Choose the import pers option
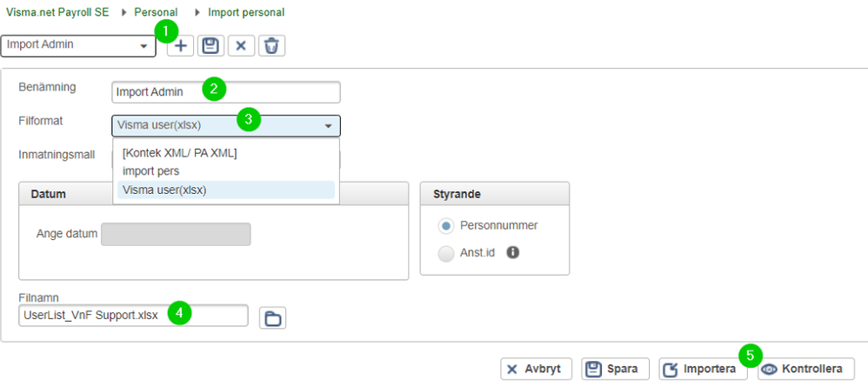Viewport: 868px width, 387px height. pos(151,171)
